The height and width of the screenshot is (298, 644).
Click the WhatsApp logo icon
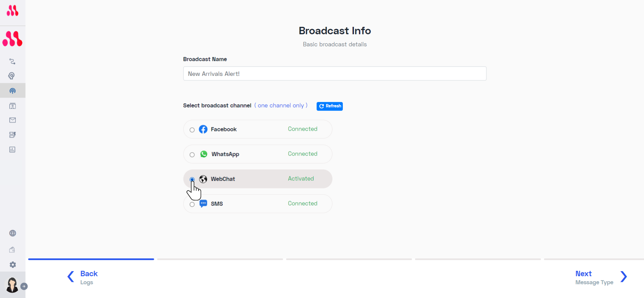click(x=204, y=154)
